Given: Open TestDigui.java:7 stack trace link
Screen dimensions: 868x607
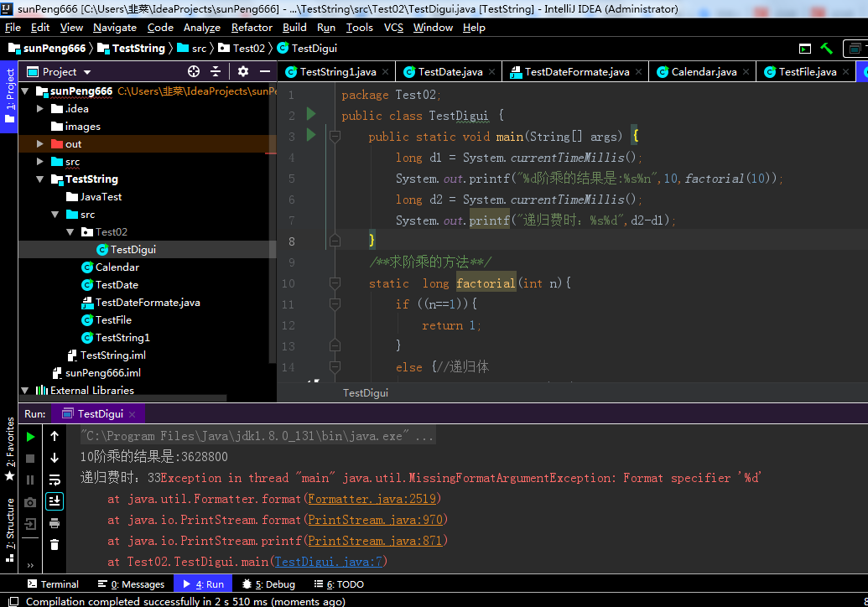Looking at the screenshot, I should [x=329, y=563].
